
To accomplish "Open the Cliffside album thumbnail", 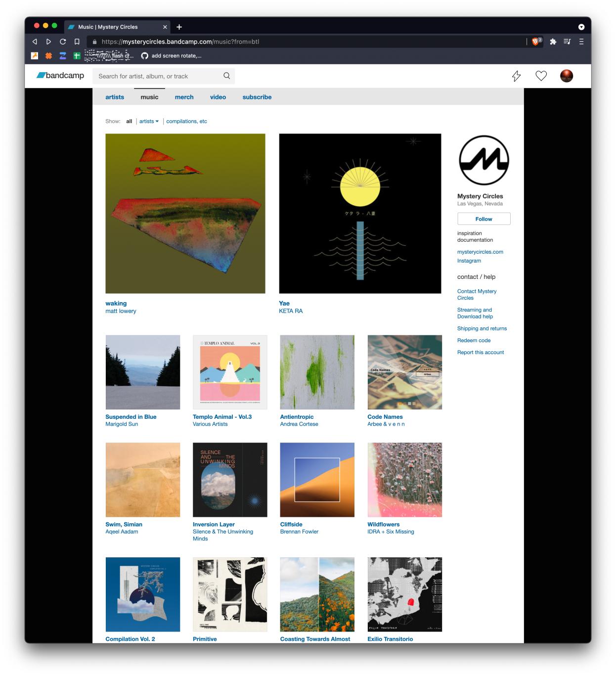I will click(317, 480).
